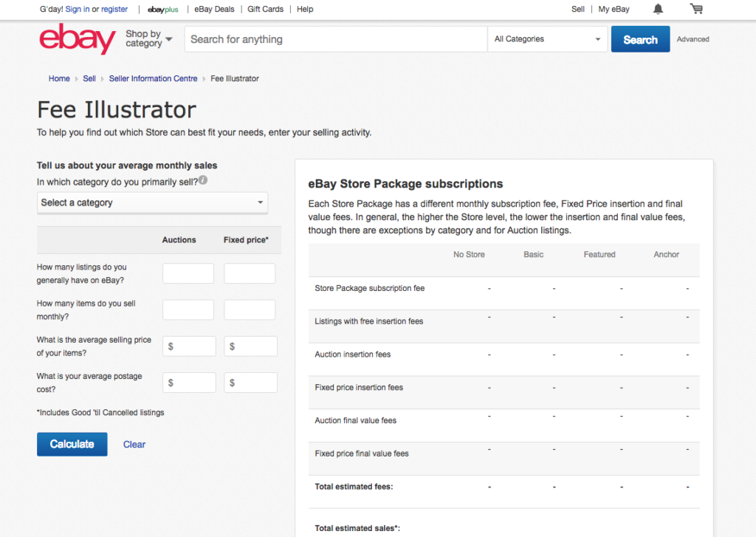Image resolution: width=756 pixels, height=537 pixels.
Task: Click the "Anchor" column header
Action: pyautogui.click(x=667, y=254)
